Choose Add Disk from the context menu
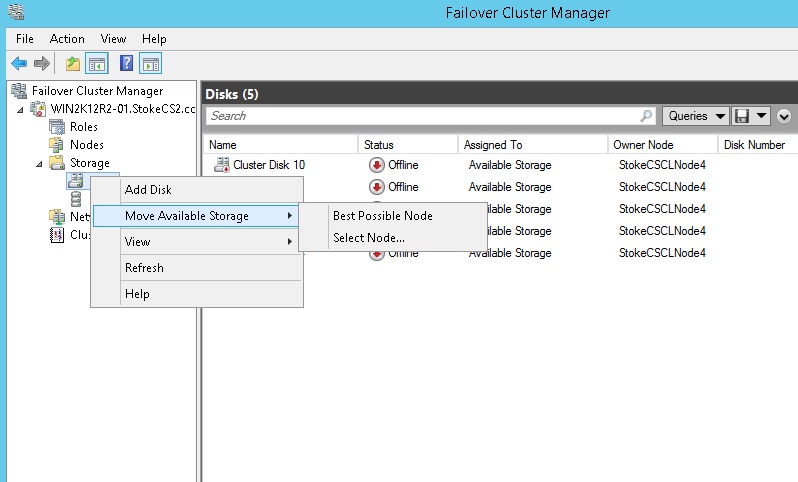 [197, 189]
